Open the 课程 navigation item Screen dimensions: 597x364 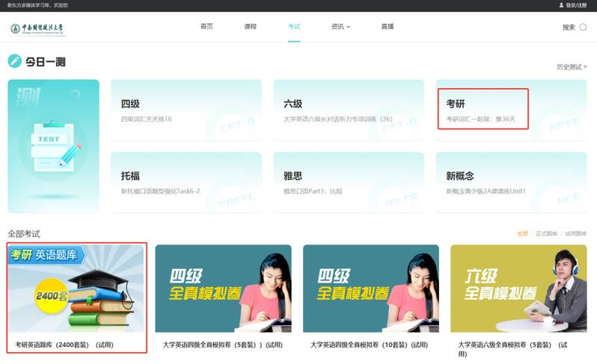tap(250, 27)
